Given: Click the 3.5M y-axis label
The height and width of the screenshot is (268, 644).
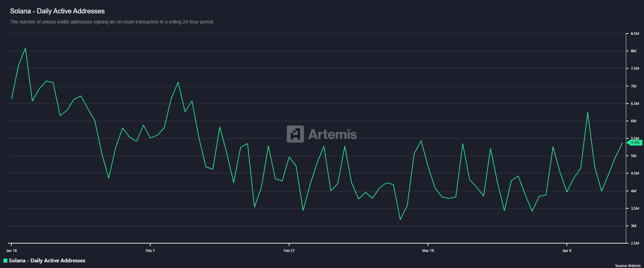Looking at the screenshot, I should pyautogui.click(x=635, y=209).
